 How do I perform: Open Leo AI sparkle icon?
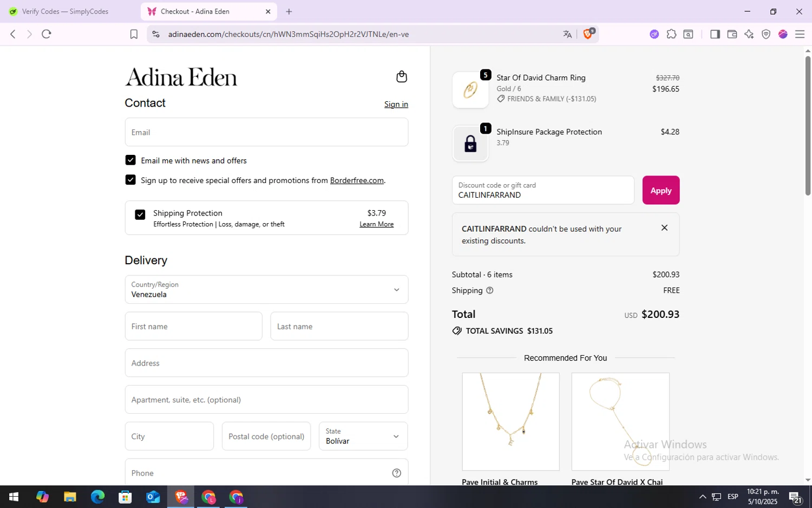click(x=749, y=34)
